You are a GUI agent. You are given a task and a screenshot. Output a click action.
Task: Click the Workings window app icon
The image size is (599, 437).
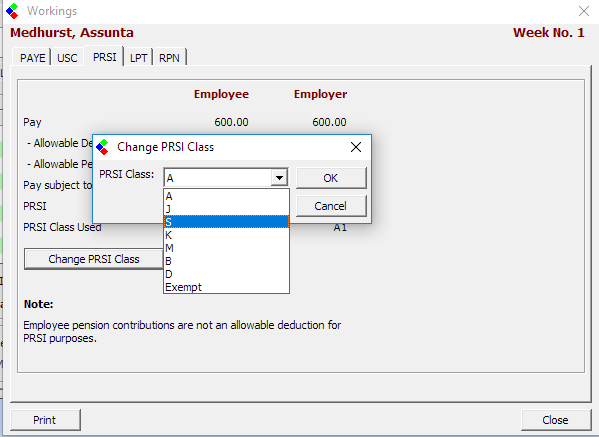coord(12,11)
